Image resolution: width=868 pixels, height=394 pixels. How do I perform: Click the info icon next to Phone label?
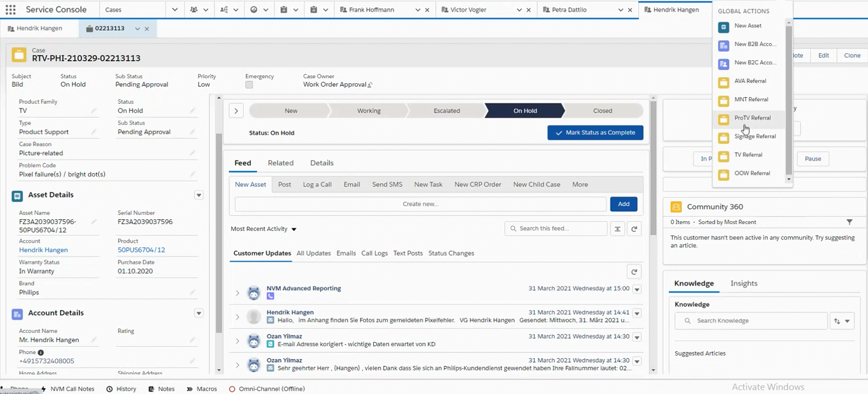[41, 352]
